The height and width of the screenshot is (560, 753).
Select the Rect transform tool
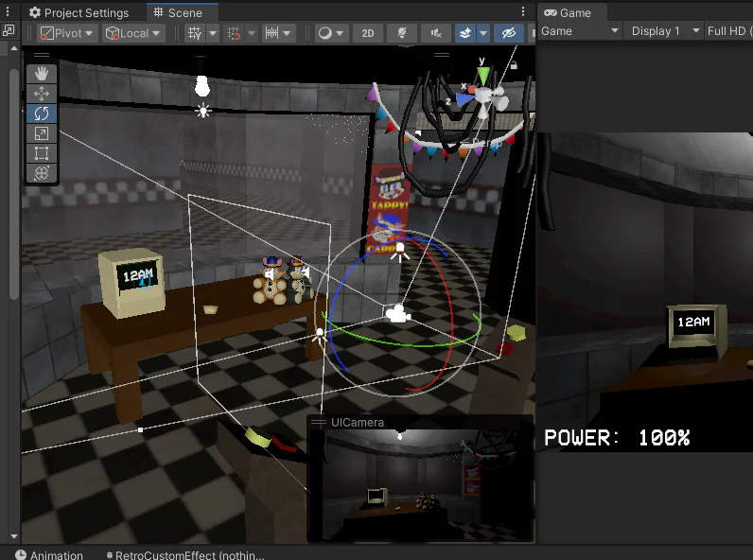[x=42, y=153]
